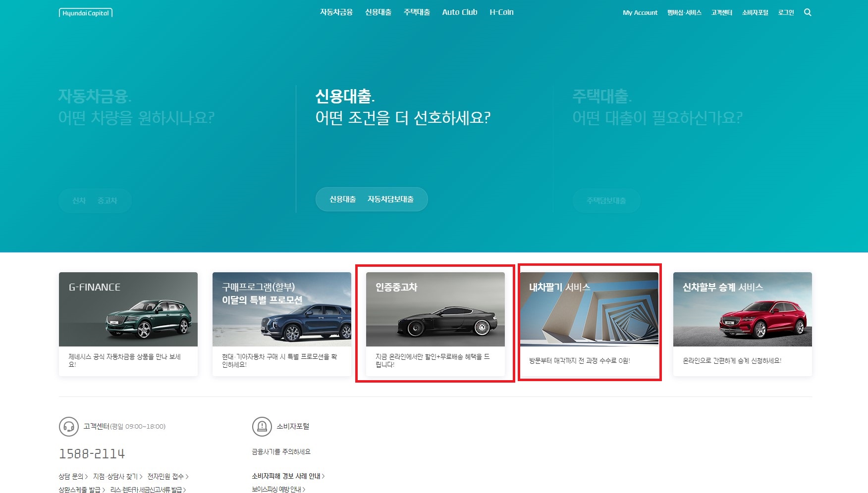Click the 방문부터 매각까지 description text
This screenshot has height=493, width=868.
pos(580,361)
